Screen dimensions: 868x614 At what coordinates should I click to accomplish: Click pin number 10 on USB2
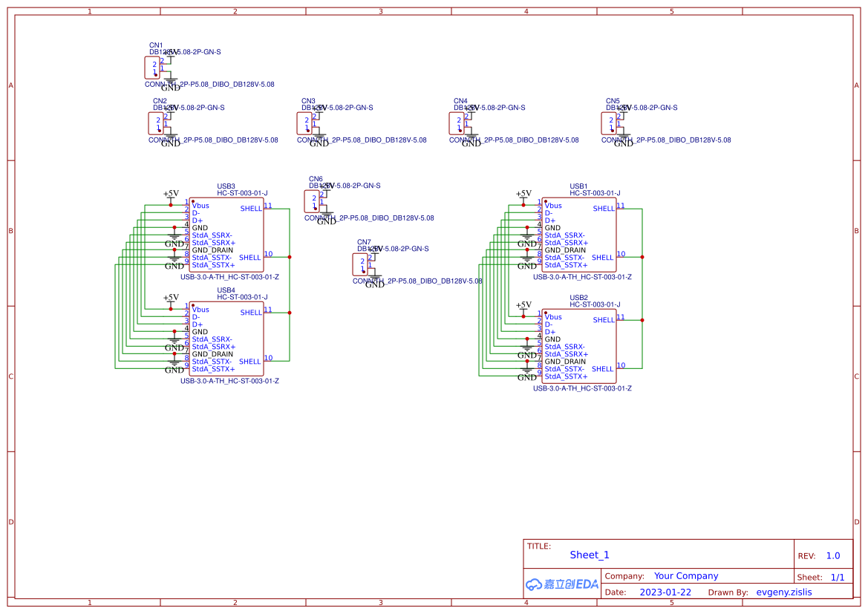click(621, 365)
